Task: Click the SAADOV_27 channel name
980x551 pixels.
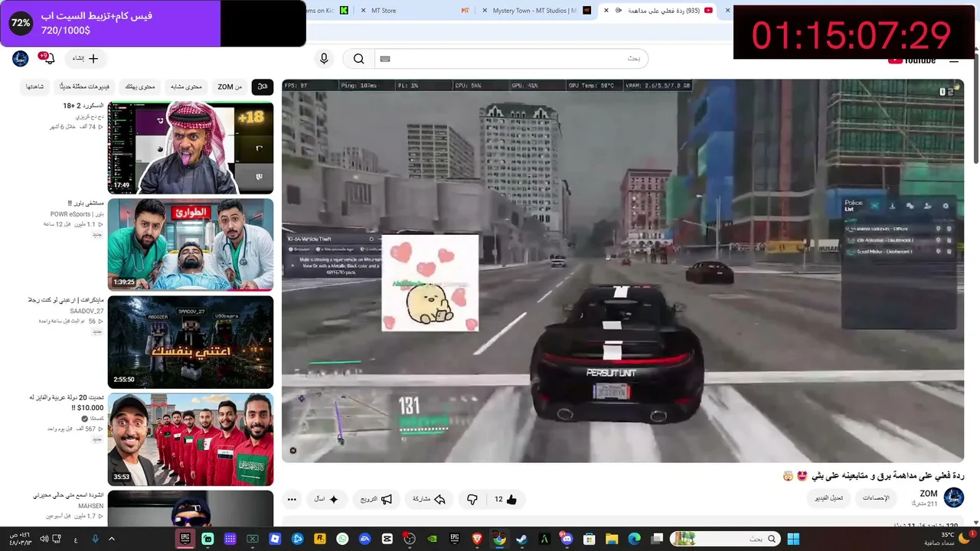Action: [x=87, y=311]
